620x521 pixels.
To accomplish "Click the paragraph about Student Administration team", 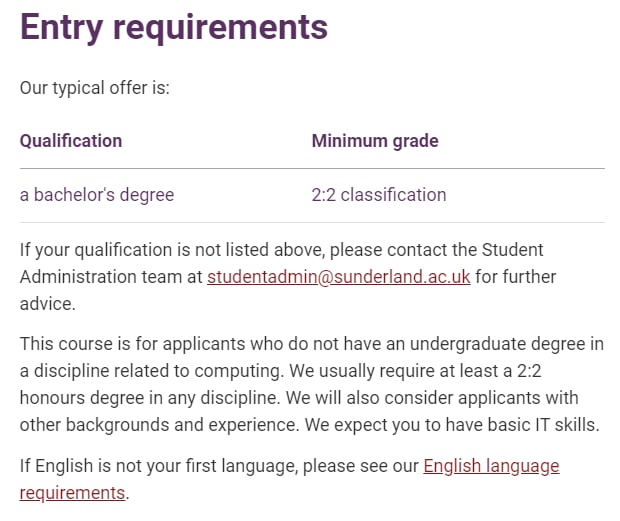I will pyautogui.click(x=288, y=277).
